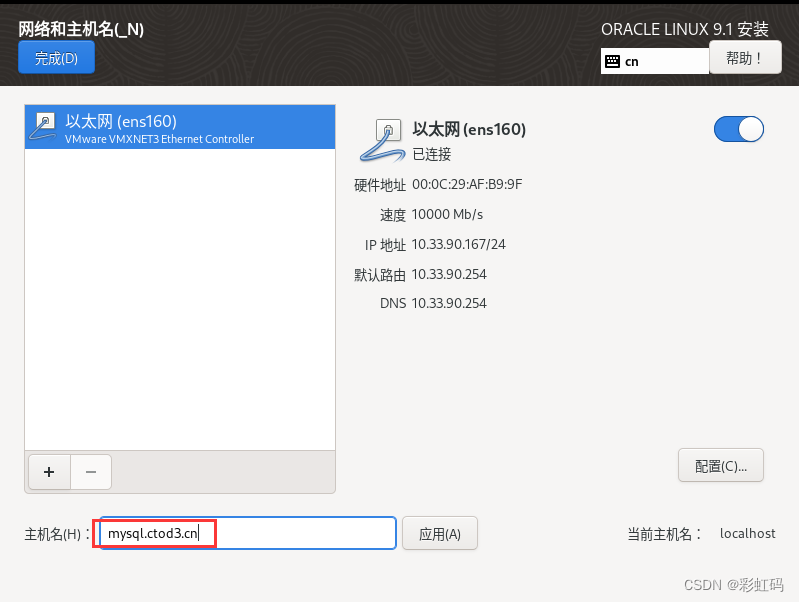Image resolution: width=799 pixels, height=602 pixels.
Task: Click the hardware address 00:0C:29:AF:B9:9F
Action: click(x=467, y=185)
